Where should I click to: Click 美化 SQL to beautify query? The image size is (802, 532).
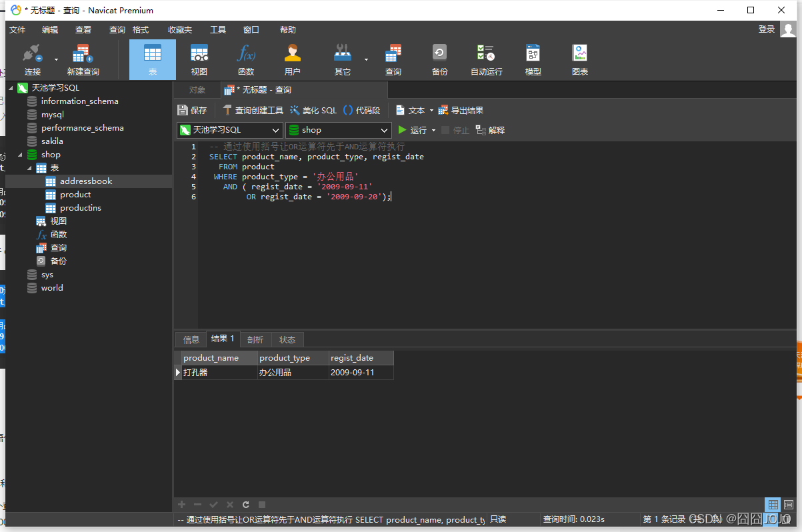pyautogui.click(x=313, y=110)
